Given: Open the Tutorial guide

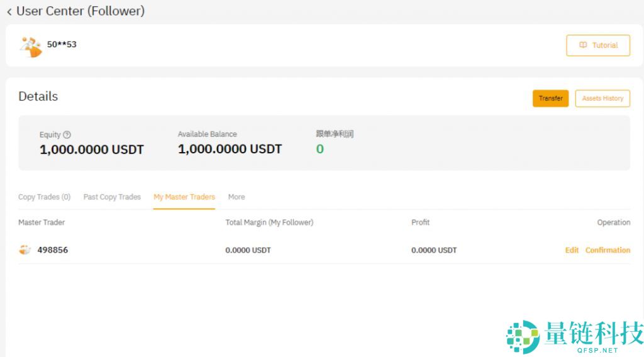Looking at the screenshot, I should [x=598, y=45].
